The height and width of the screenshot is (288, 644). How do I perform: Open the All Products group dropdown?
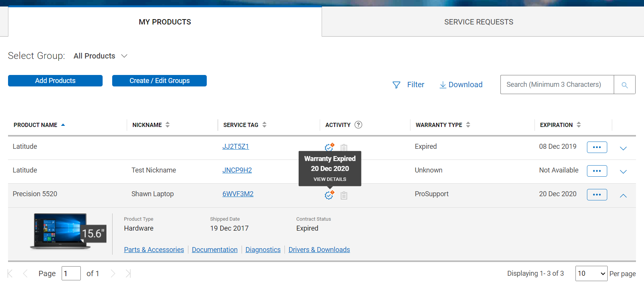[101, 56]
